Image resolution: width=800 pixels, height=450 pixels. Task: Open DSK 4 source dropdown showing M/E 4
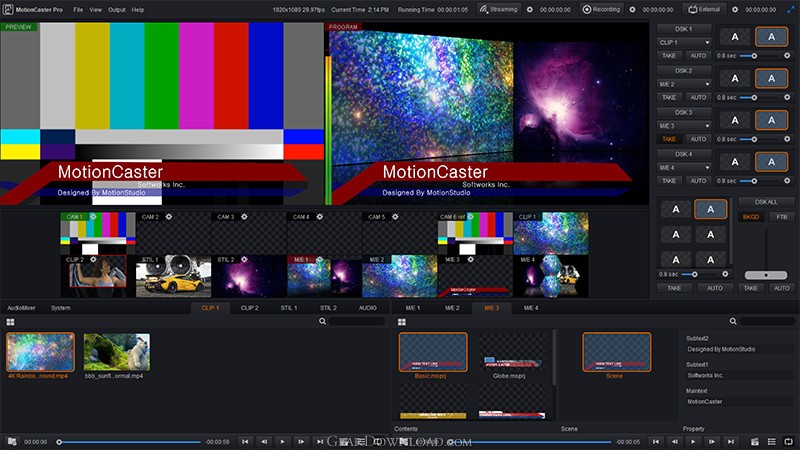pos(684,168)
